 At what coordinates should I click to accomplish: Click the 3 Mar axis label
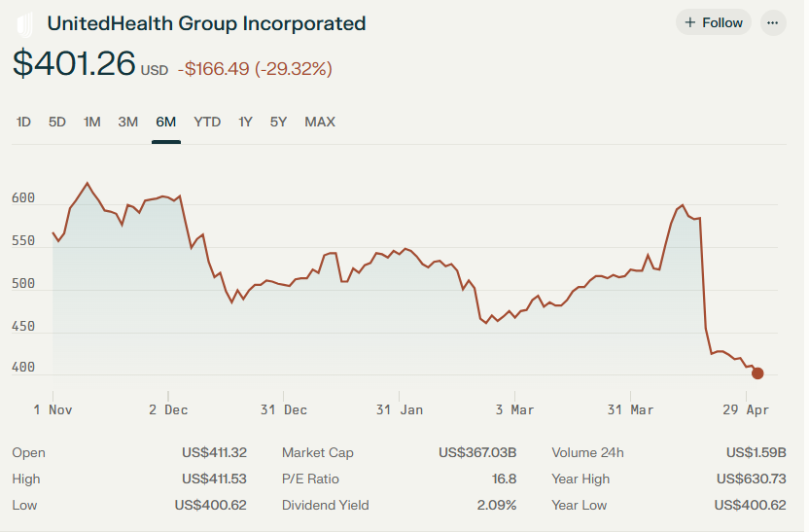(514, 409)
